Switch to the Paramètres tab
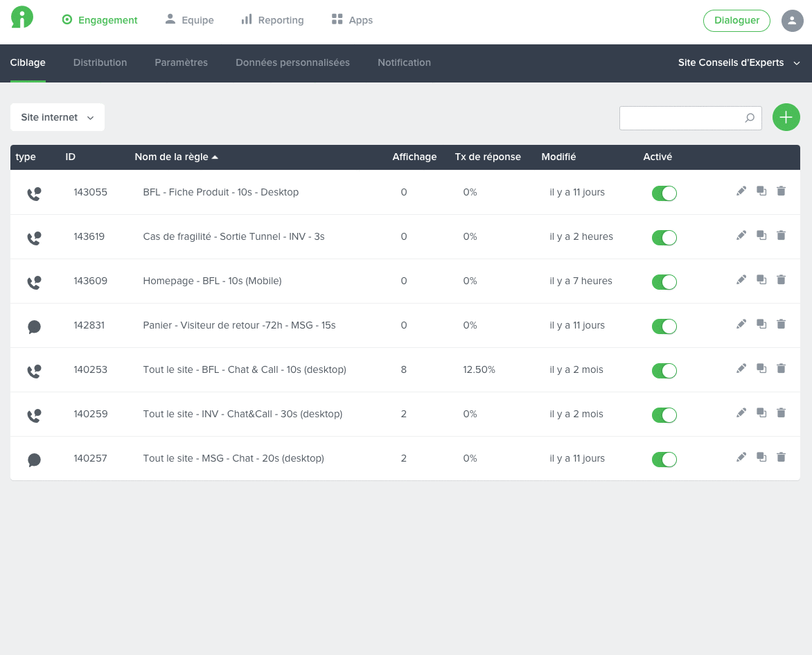Screen dimensions: 812x655 click(182, 62)
